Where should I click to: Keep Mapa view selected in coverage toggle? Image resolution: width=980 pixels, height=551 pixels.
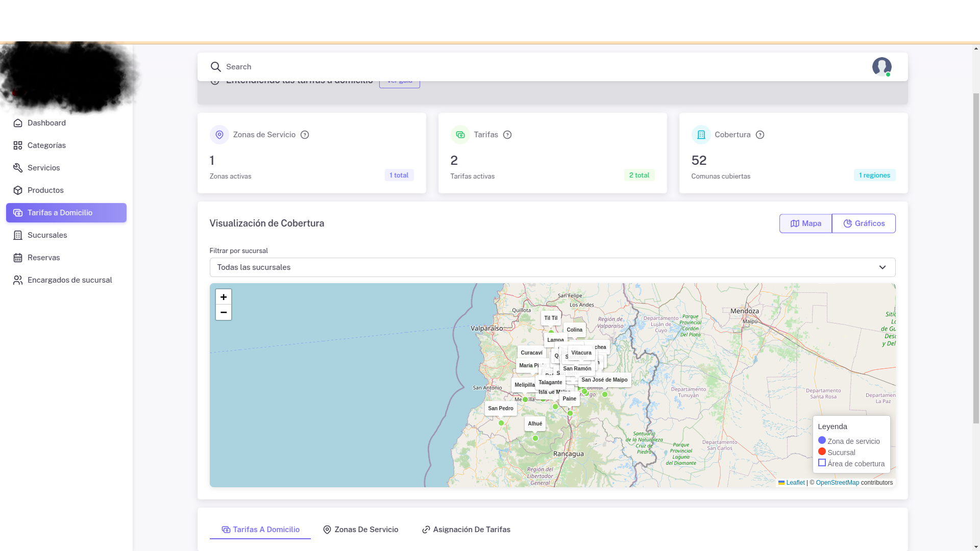coord(805,223)
